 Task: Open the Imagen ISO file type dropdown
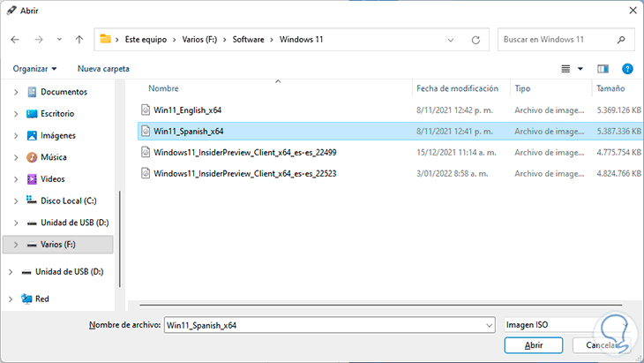[566, 325]
